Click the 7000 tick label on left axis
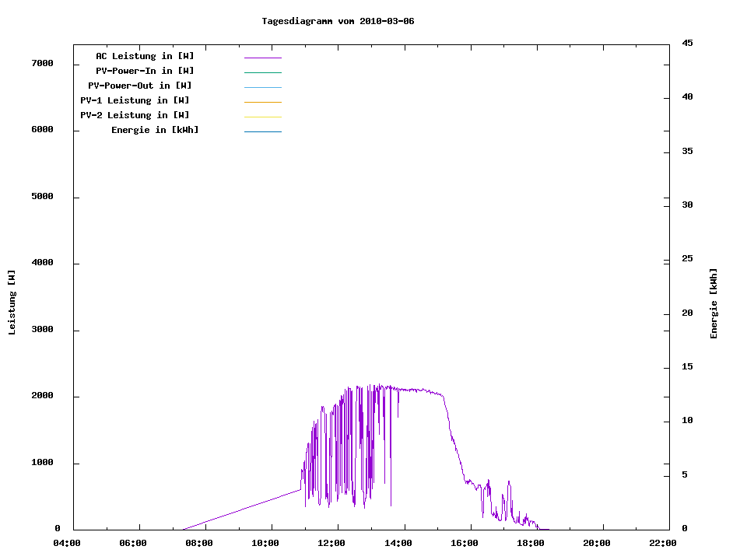The height and width of the screenshot is (560, 747). click(41, 64)
